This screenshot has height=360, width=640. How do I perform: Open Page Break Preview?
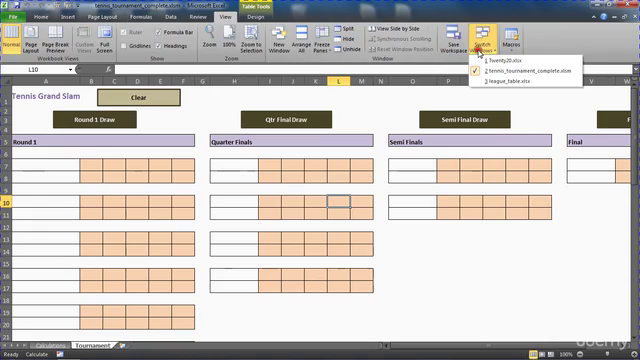(55, 39)
